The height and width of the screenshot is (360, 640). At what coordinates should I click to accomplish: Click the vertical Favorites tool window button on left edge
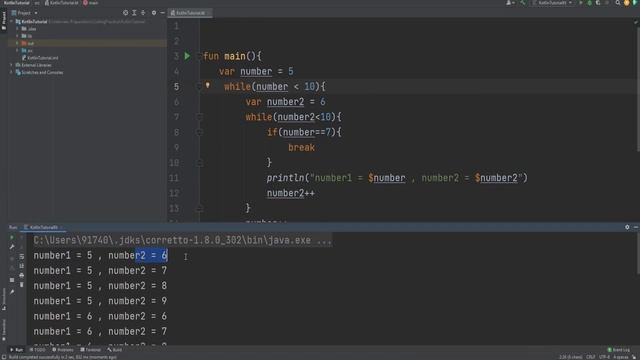coord(4,330)
